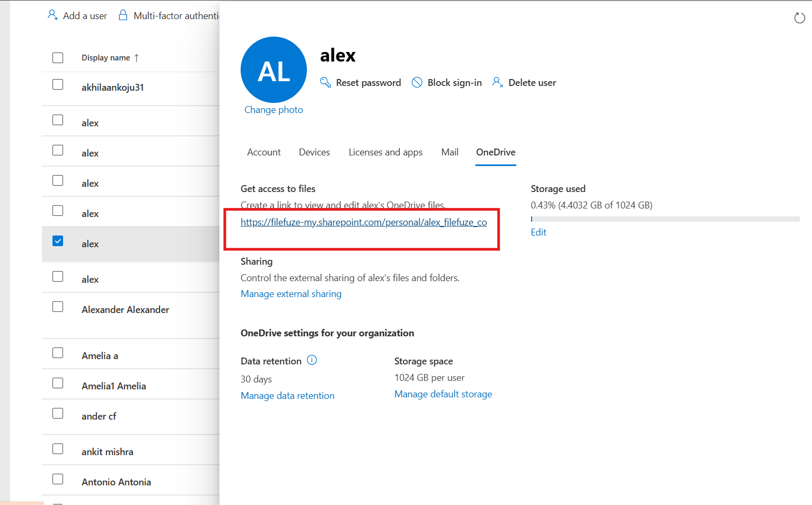Click the Delete user icon
Viewport: 812px width, 505px height.
point(497,82)
